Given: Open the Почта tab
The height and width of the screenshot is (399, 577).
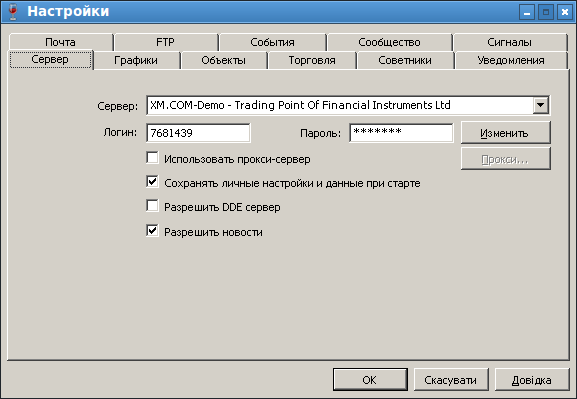Looking at the screenshot, I should pos(61,42).
